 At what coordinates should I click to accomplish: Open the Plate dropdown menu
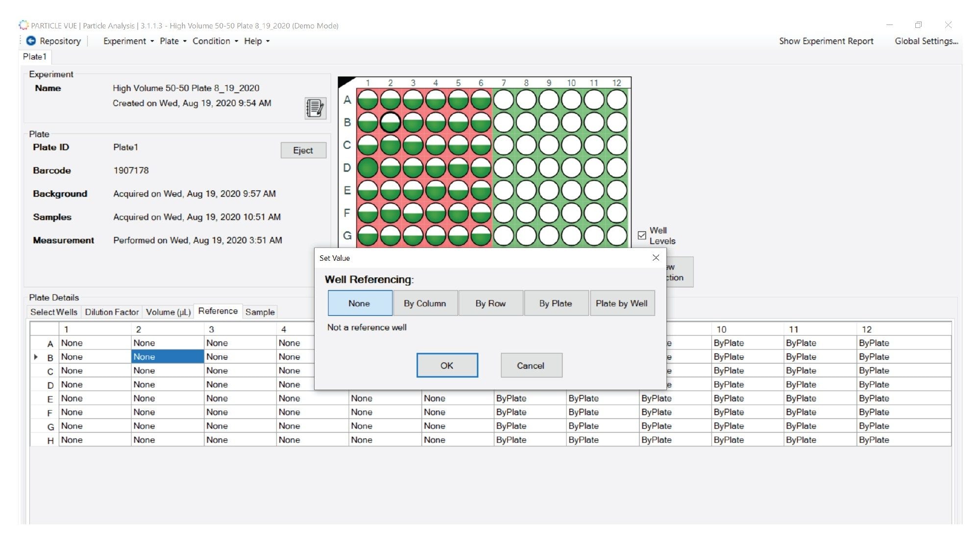tap(171, 41)
